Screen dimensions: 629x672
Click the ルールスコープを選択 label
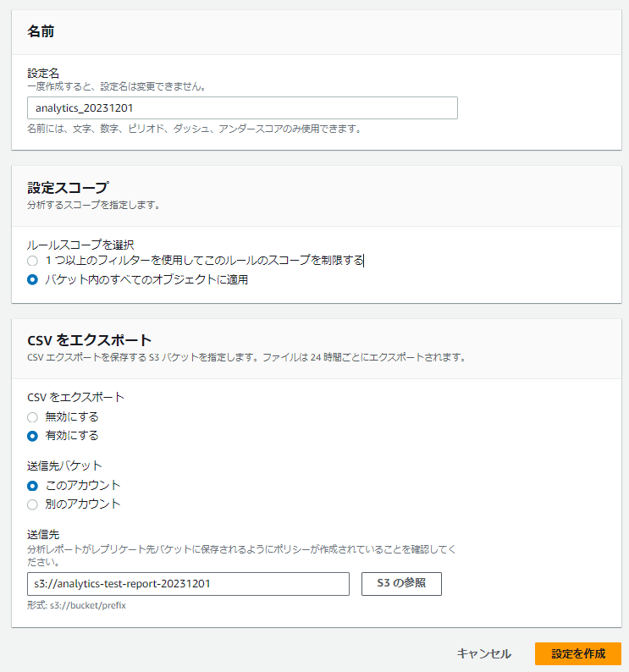click(x=80, y=245)
